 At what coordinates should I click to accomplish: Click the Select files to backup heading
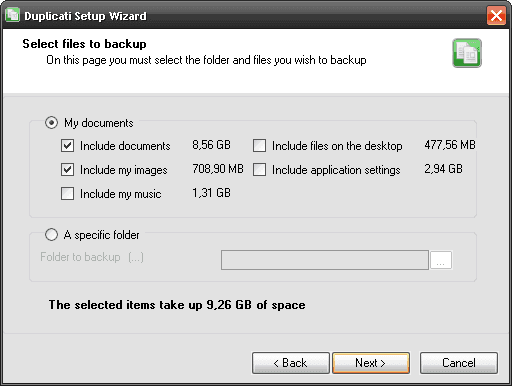[x=84, y=44]
